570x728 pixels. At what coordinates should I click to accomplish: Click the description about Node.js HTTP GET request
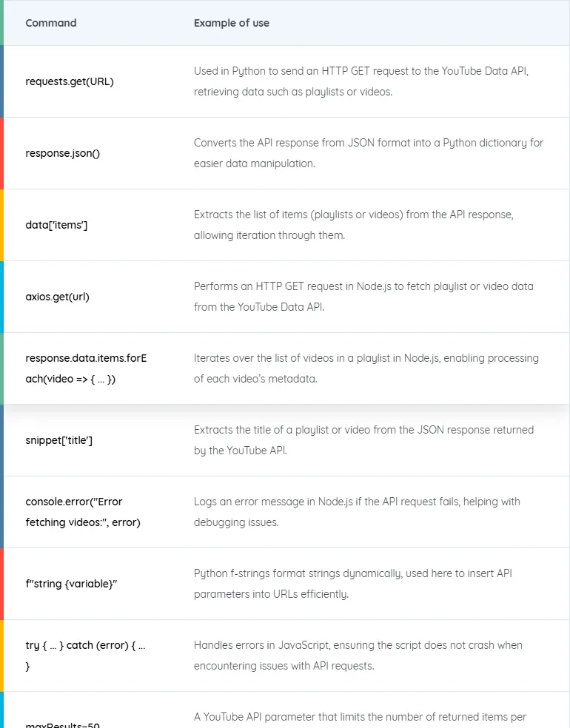coord(363,297)
